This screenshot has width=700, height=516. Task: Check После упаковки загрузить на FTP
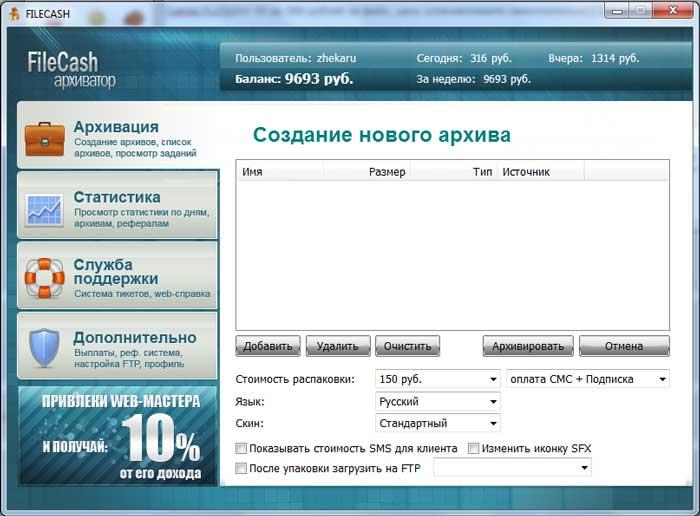click(x=241, y=468)
